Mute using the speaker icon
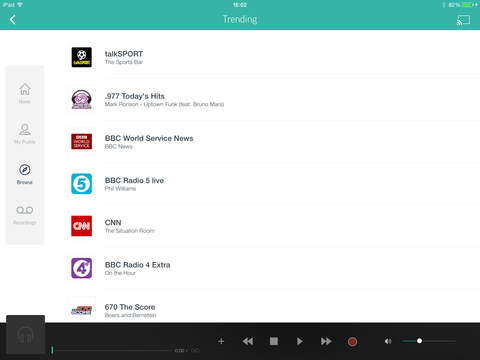Image resolution: width=480 pixels, height=360 pixels. pos(388,341)
